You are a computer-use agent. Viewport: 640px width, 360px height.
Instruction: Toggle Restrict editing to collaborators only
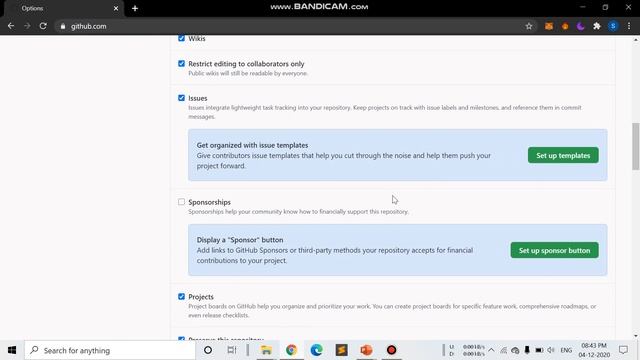pyautogui.click(x=181, y=64)
